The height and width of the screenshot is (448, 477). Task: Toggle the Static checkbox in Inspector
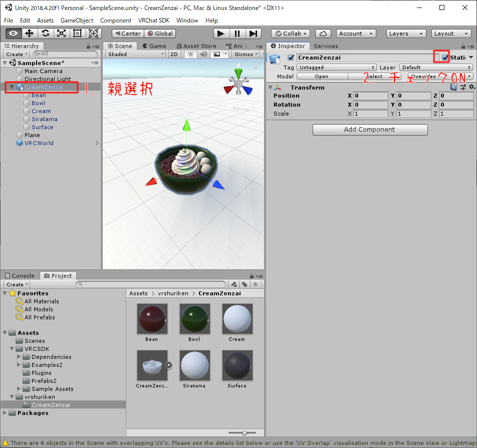click(x=445, y=58)
